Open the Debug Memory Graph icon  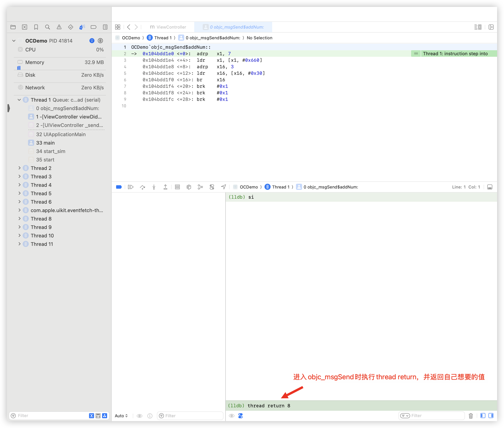point(200,187)
